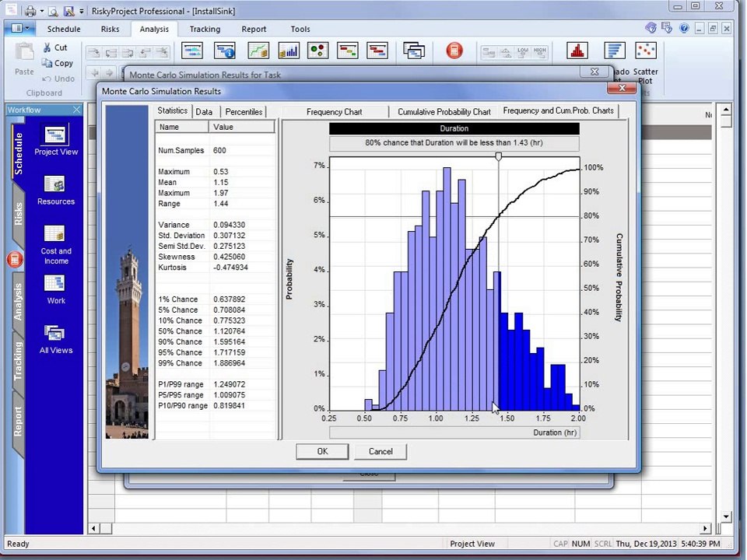Click the LOW sensitivity ribbon icon
Image resolution: width=747 pixels, height=560 pixels.
point(523,52)
